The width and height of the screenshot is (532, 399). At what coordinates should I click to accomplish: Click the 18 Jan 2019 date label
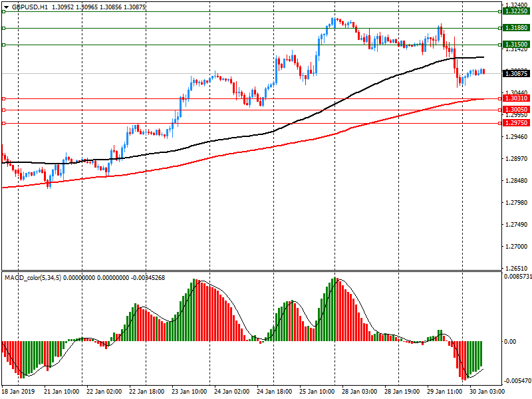click(19, 393)
